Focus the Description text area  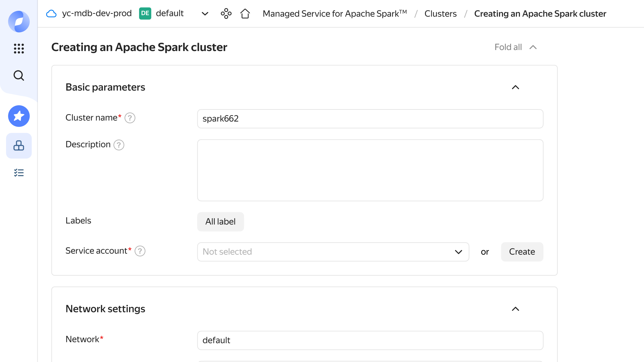click(370, 170)
